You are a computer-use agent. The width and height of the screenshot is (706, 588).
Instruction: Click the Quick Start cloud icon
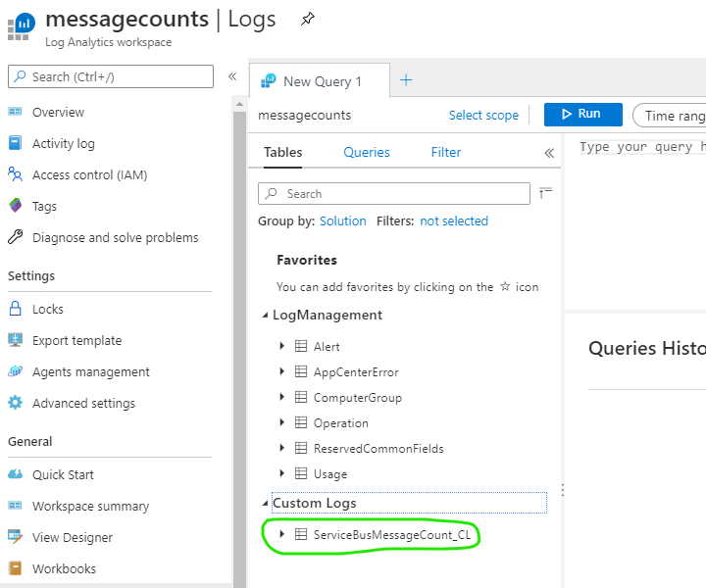coord(15,473)
